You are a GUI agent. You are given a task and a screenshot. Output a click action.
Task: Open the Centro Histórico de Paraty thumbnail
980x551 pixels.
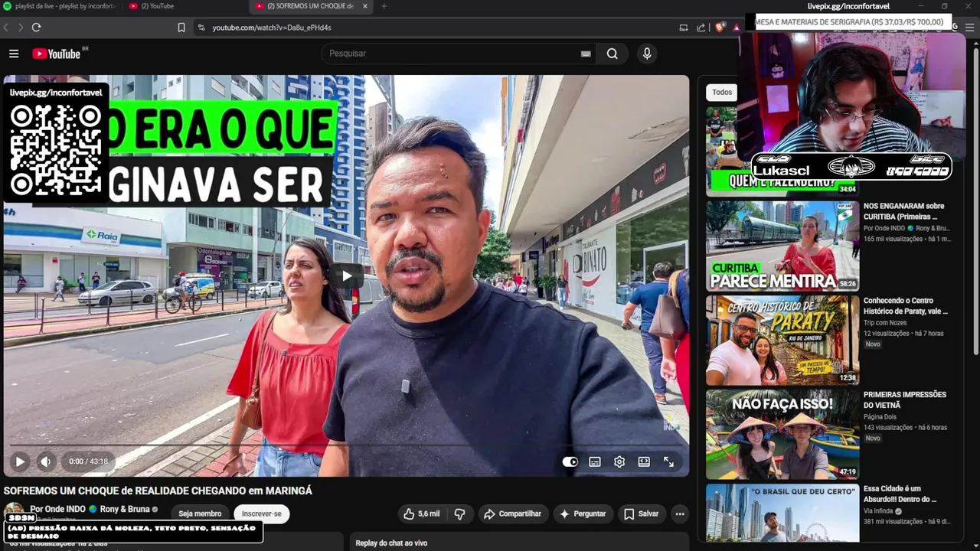[x=782, y=340]
